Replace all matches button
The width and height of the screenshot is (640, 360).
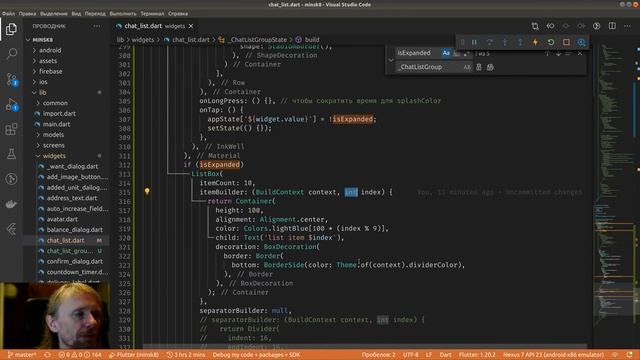(490, 67)
